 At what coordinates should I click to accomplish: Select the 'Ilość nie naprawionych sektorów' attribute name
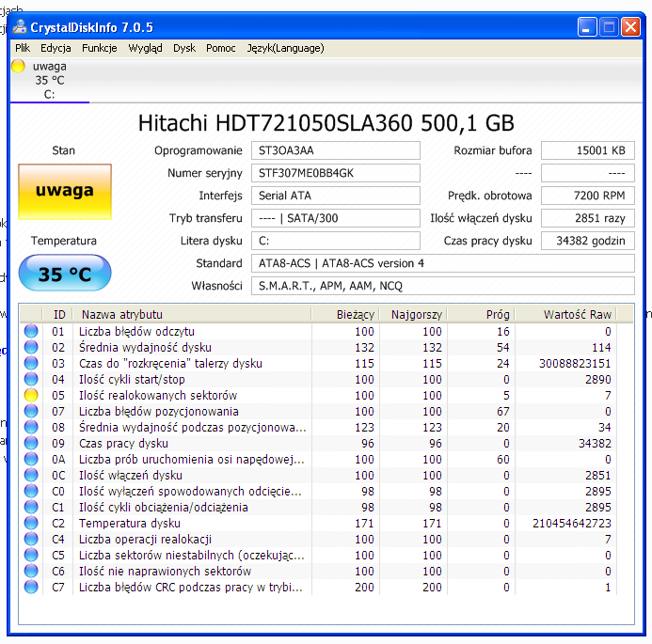165,571
